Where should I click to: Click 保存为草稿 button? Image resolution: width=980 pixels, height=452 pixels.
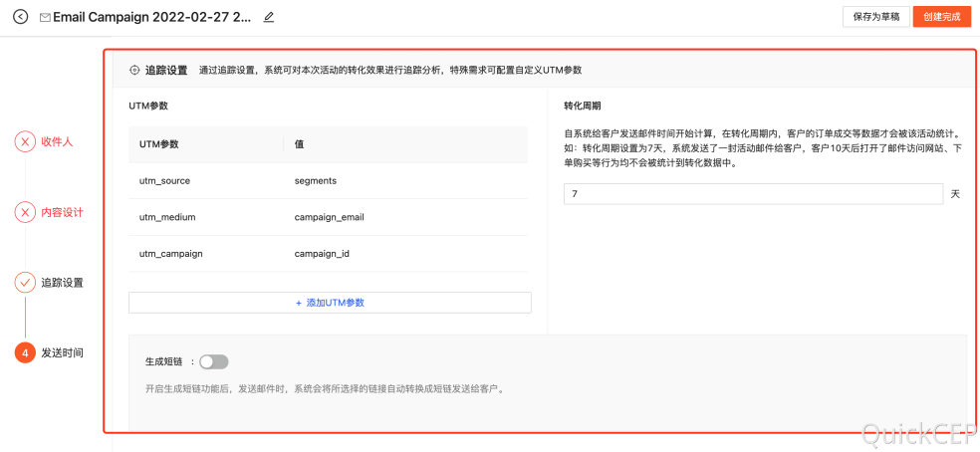click(876, 17)
